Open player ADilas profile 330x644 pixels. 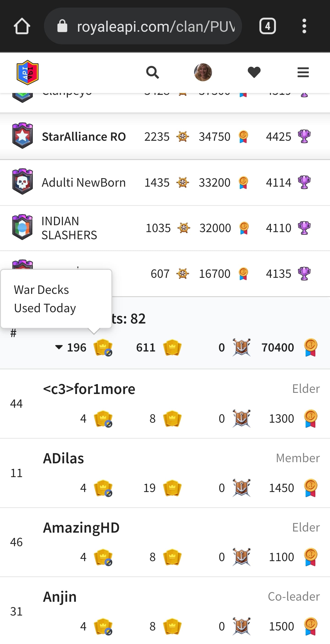tap(63, 458)
